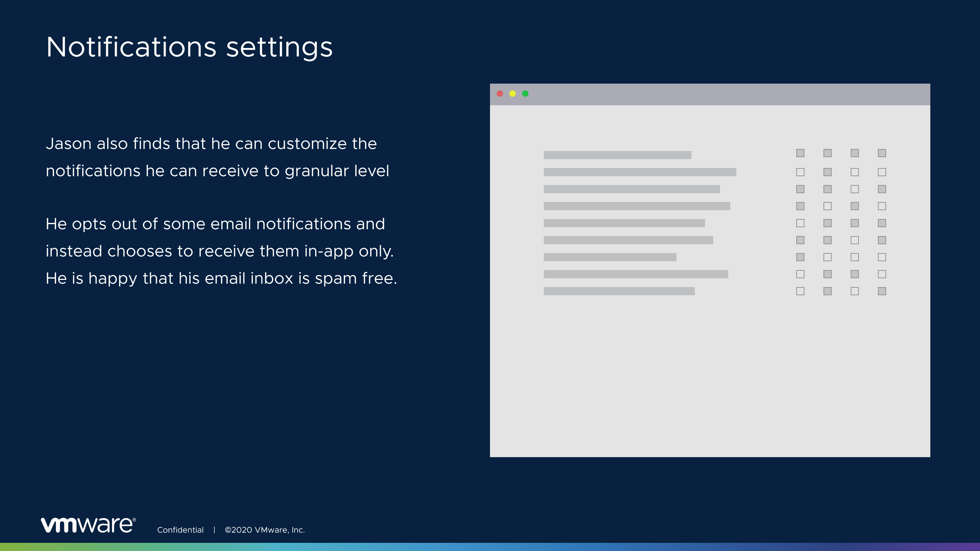Viewport: 980px width, 551px height.
Task: Click the shortest gray placeholder bar
Action: tap(610, 257)
